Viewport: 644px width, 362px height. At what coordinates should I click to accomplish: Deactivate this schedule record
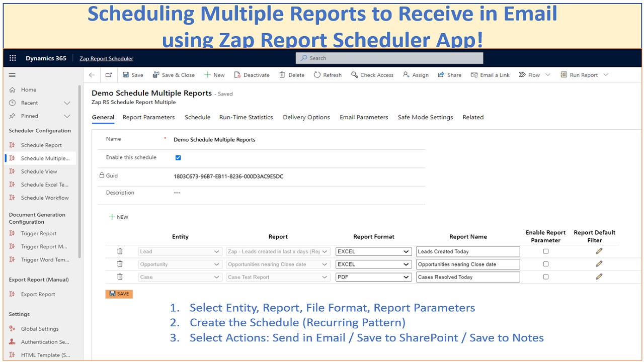click(x=252, y=75)
